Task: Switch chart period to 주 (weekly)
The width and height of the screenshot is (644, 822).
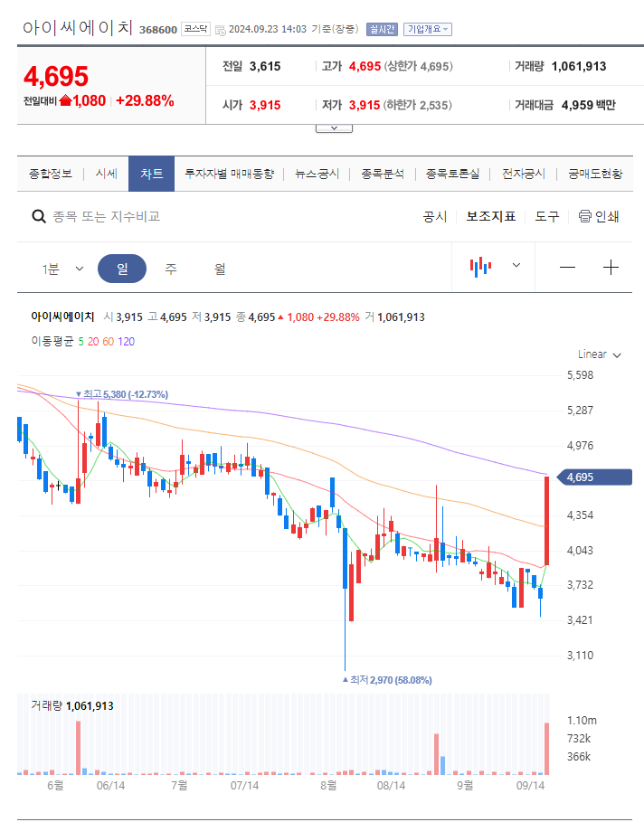Action: (x=170, y=267)
